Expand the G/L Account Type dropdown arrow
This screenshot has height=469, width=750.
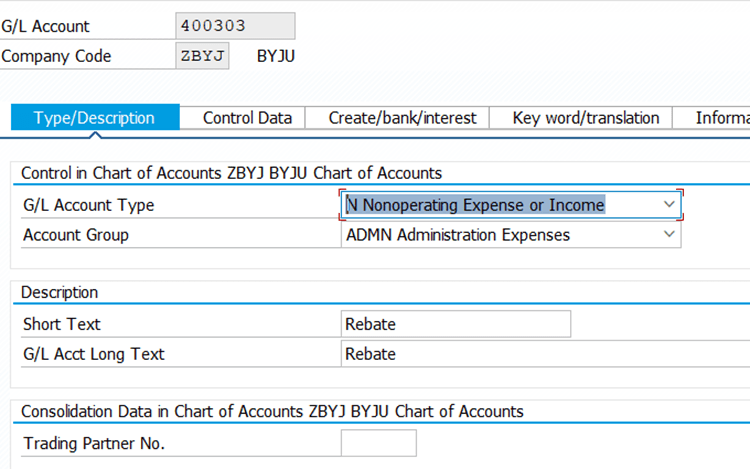669,205
